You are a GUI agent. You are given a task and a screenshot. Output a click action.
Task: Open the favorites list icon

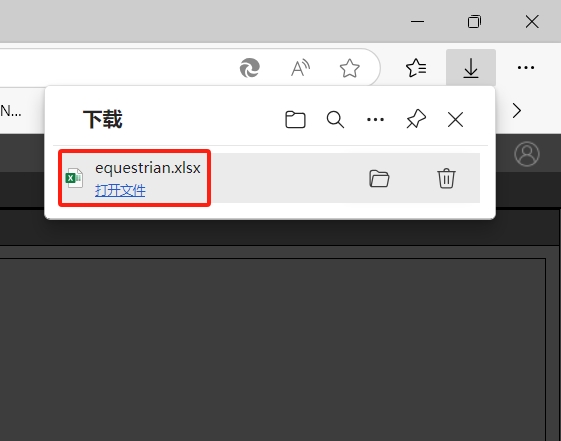click(x=416, y=68)
